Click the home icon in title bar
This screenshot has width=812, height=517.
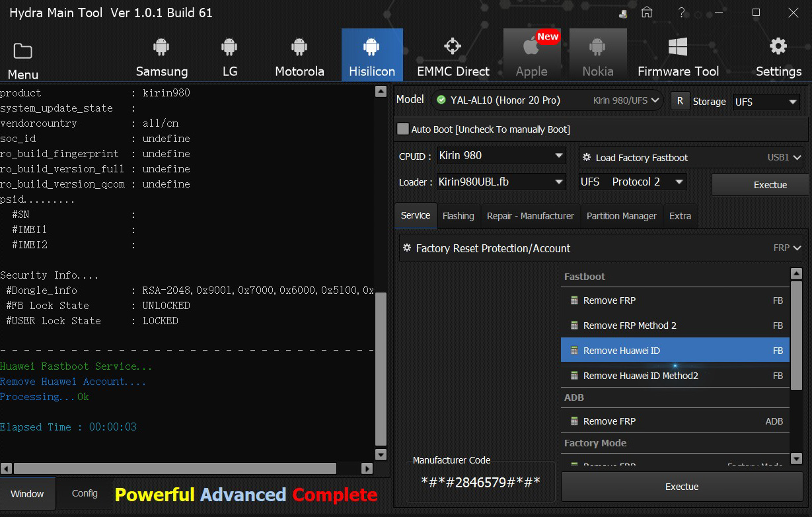coord(647,13)
